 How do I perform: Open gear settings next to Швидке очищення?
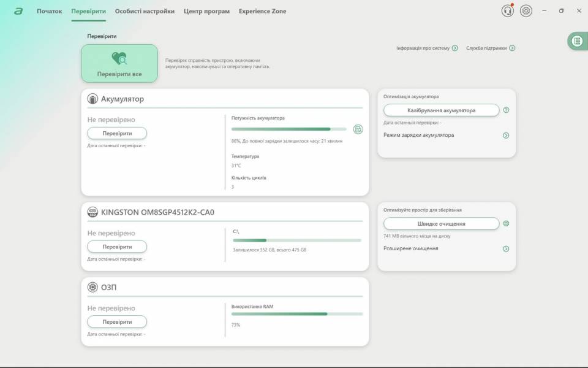click(x=506, y=223)
